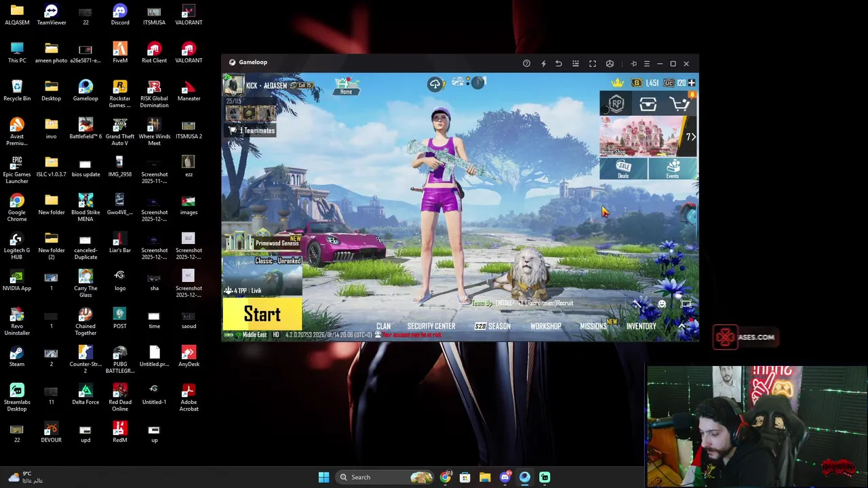The width and height of the screenshot is (868, 488).
Task: Select the AnyDesk desktop icon
Action: pyautogui.click(x=189, y=357)
